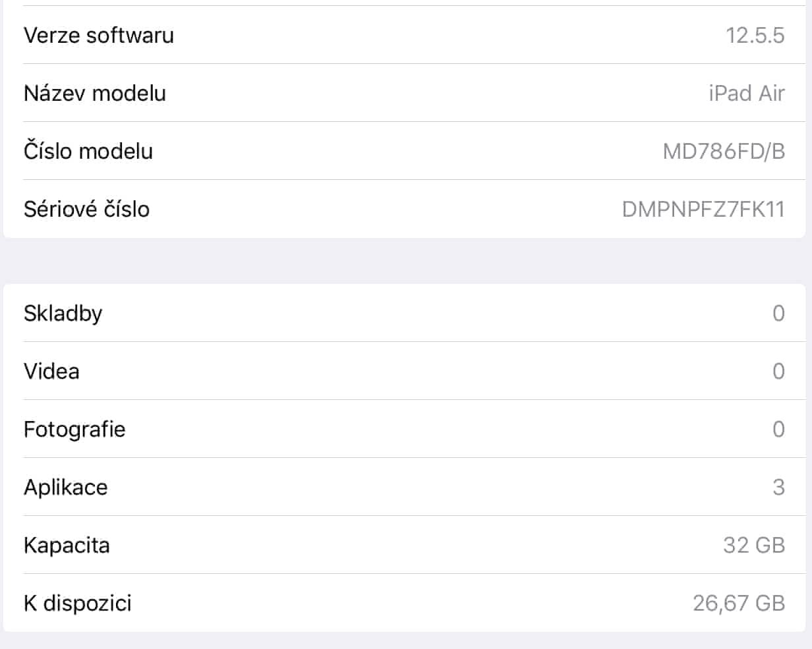Click the Skladby count value 0

[778, 313]
